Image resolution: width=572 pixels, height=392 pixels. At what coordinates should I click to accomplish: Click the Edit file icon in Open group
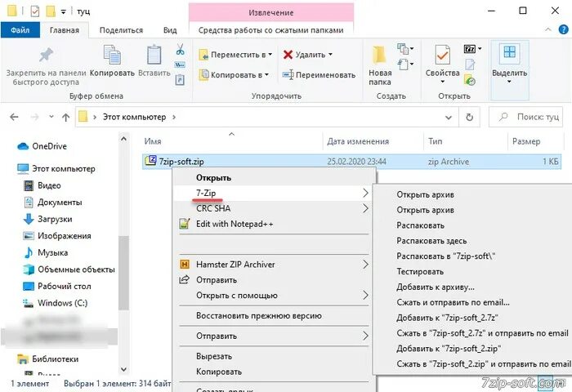click(470, 65)
